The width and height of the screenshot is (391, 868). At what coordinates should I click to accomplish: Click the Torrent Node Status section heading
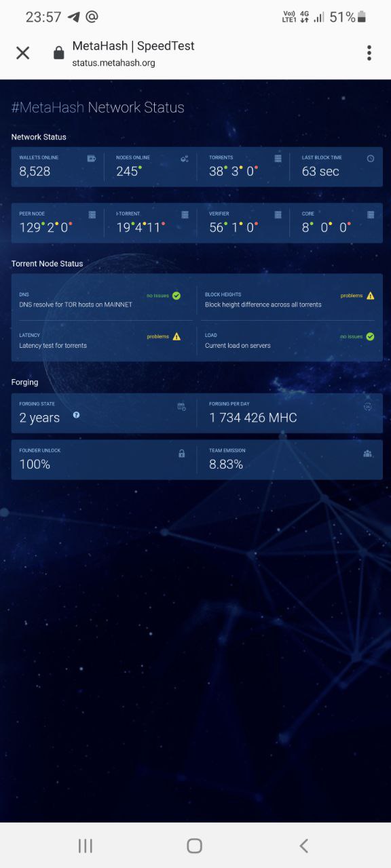(47, 264)
